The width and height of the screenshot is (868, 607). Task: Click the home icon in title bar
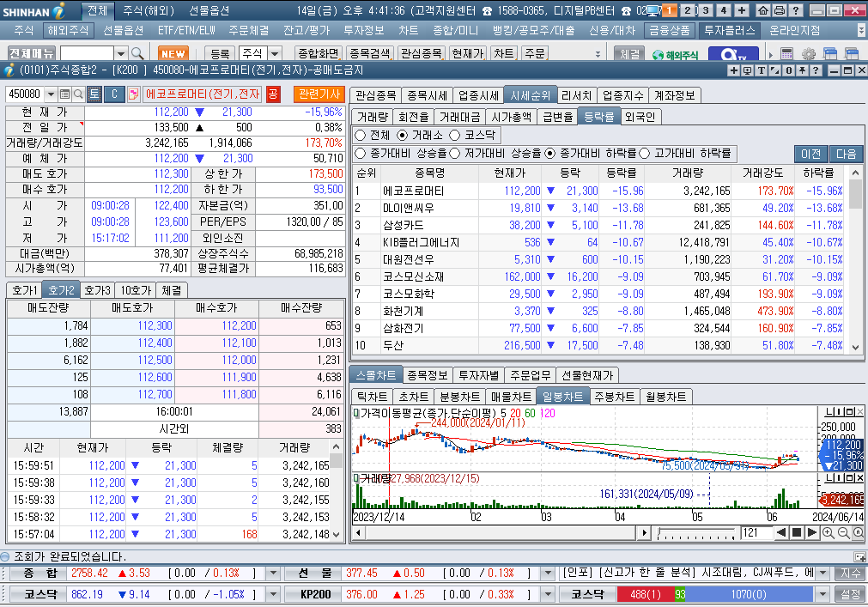762,10
